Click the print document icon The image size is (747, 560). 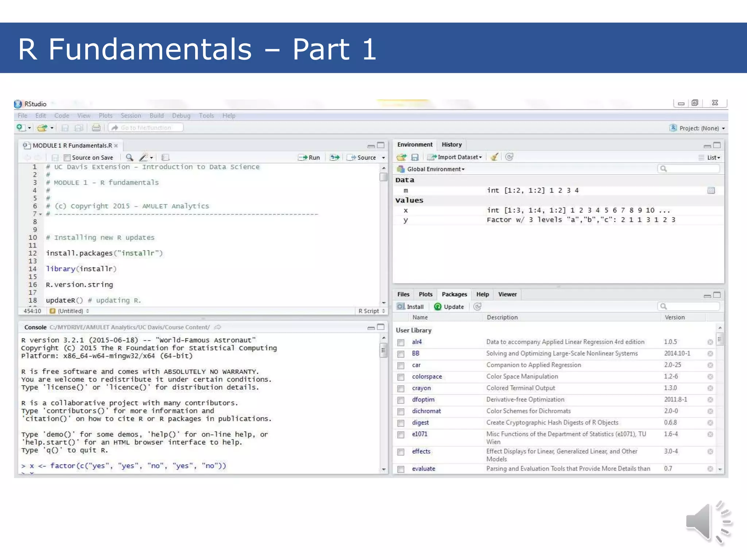coord(96,128)
